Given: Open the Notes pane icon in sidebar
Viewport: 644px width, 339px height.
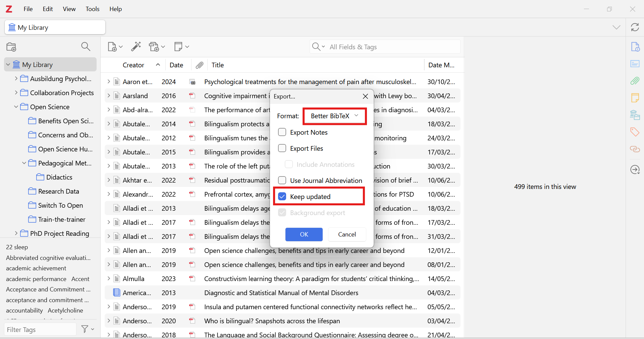Looking at the screenshot, I should 635,98.
